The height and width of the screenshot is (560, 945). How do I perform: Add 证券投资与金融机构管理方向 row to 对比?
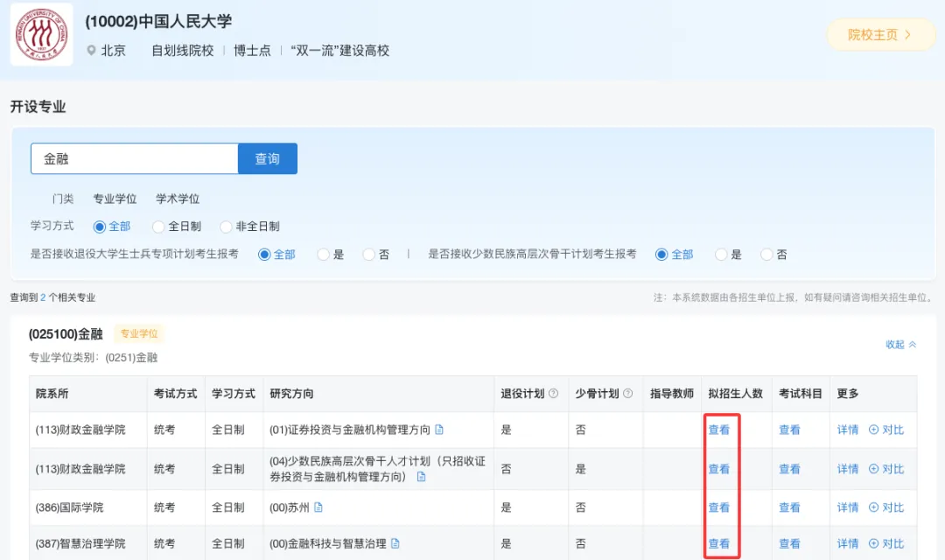coord(885,430)
